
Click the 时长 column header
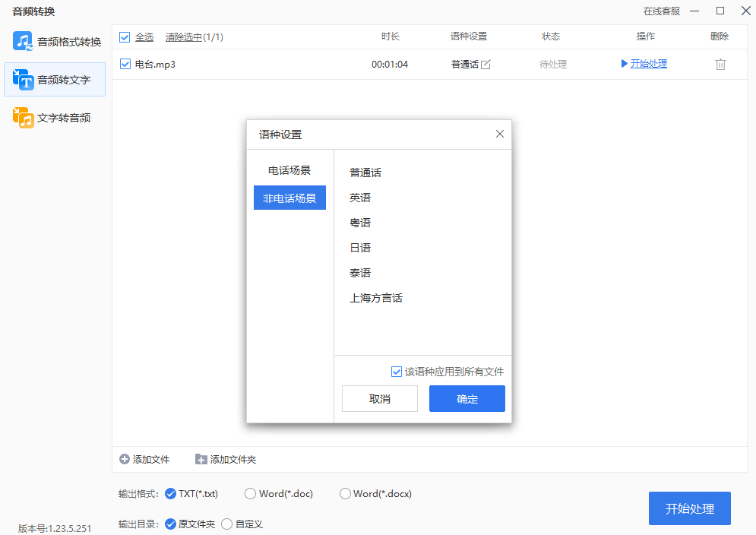(x=390, y=36)
